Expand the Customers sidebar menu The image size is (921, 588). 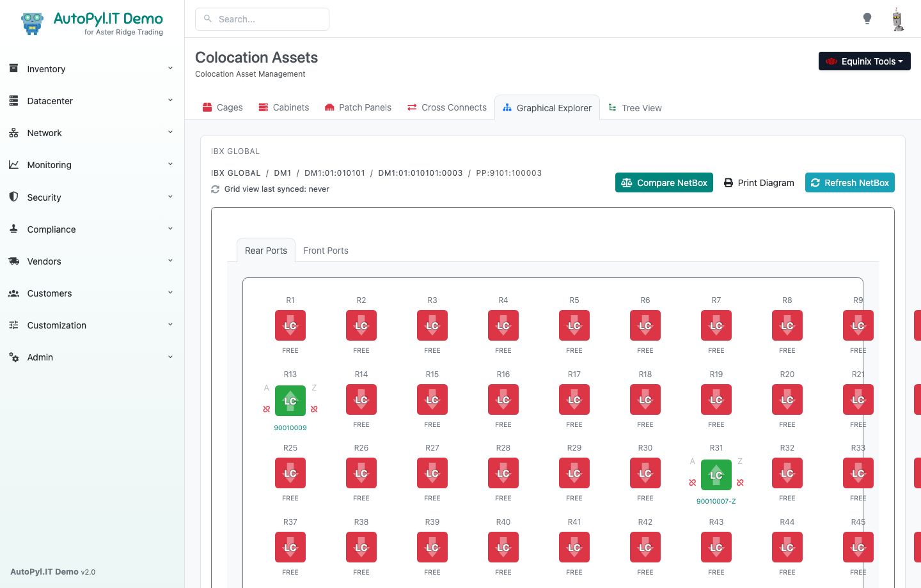pyautogui.click(x=92, y=293)
